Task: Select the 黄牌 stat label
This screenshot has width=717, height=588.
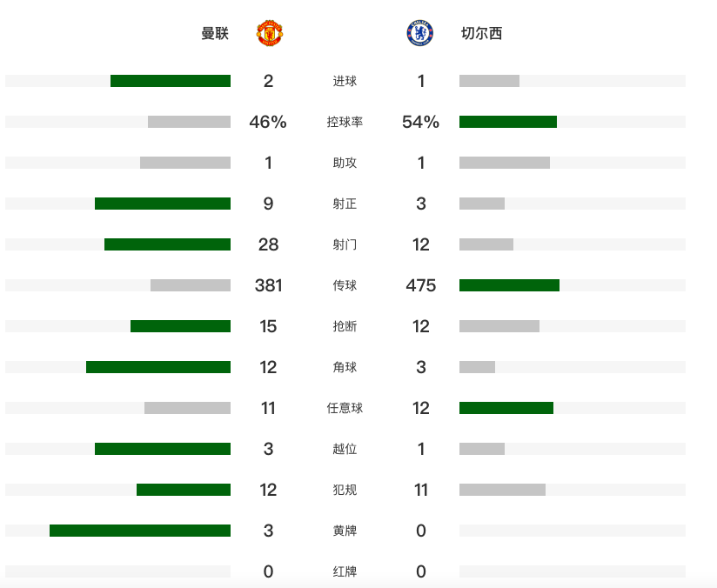Action: (x=345, y=531)
